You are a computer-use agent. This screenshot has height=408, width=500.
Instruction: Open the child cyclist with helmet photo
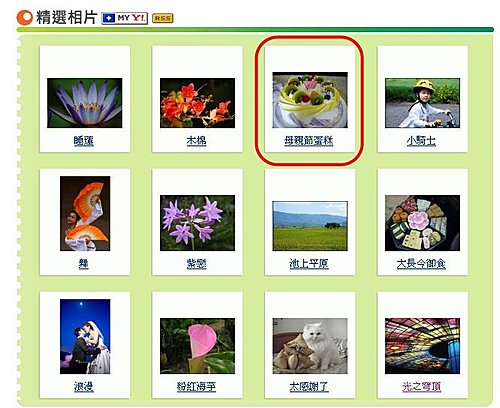(422, 103)
